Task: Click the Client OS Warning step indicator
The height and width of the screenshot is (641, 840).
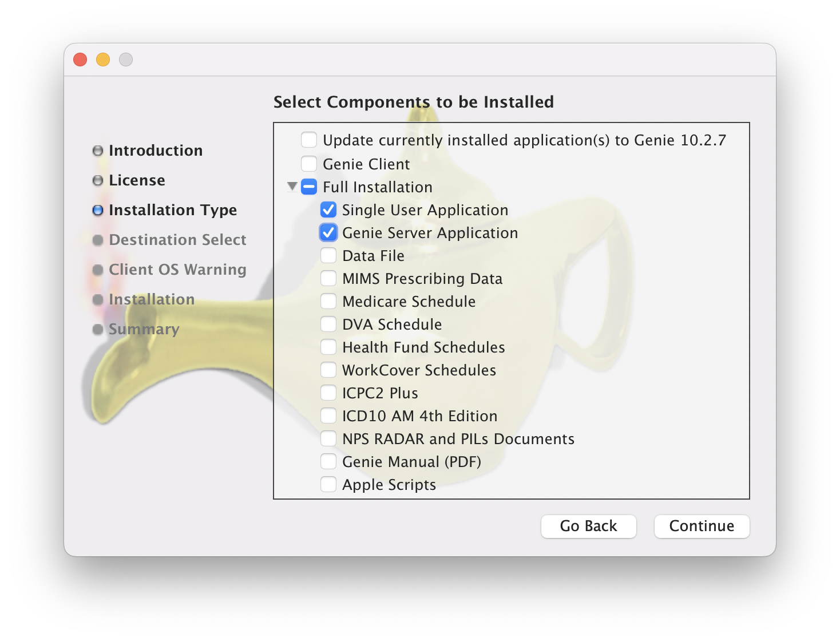Action: pos(178,270)
